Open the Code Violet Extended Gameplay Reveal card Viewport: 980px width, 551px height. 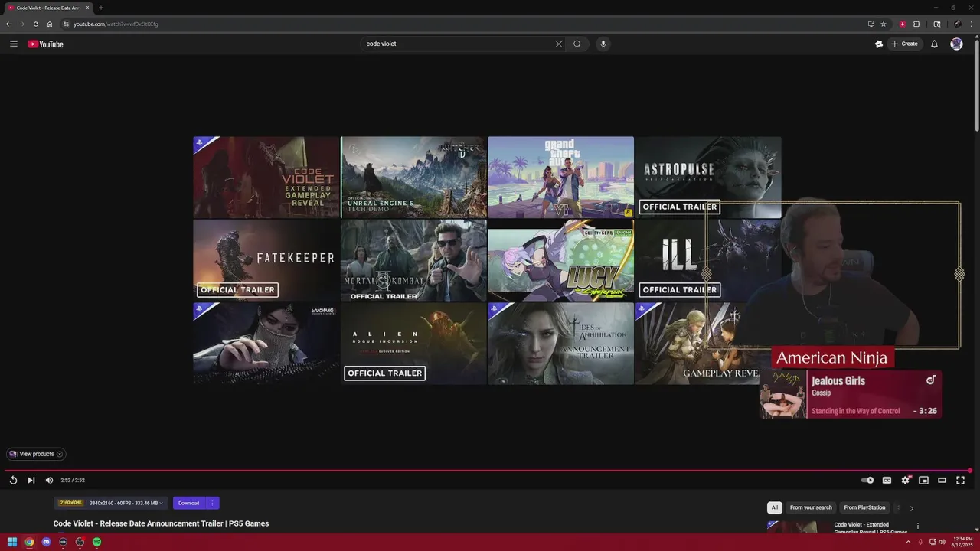coord(266,178)
